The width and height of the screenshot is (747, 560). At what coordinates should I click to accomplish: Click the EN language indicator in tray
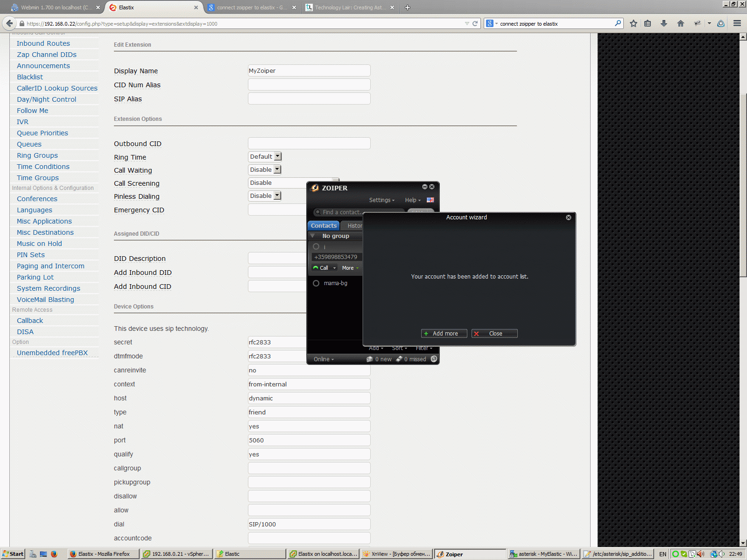click(x=662, y=554)
